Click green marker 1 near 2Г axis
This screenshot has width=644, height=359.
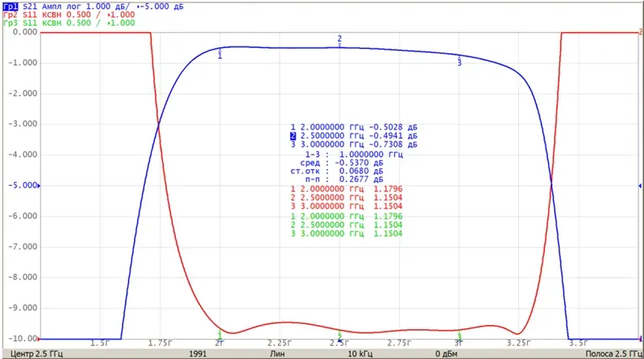point(220,334)
